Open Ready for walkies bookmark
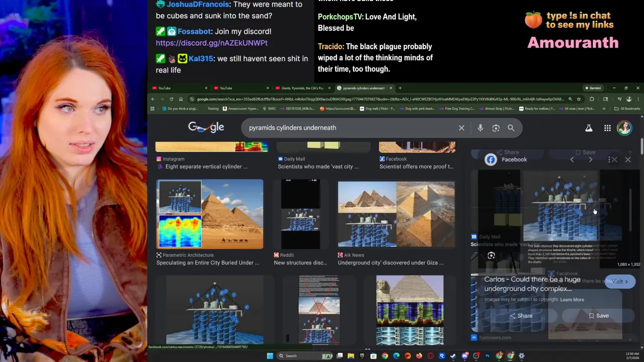Screen dimensions: 644x362 [536, 109]
